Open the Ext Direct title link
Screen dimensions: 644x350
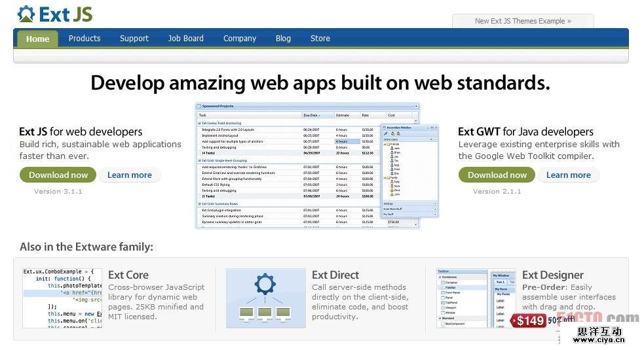(x=335, y=275)
